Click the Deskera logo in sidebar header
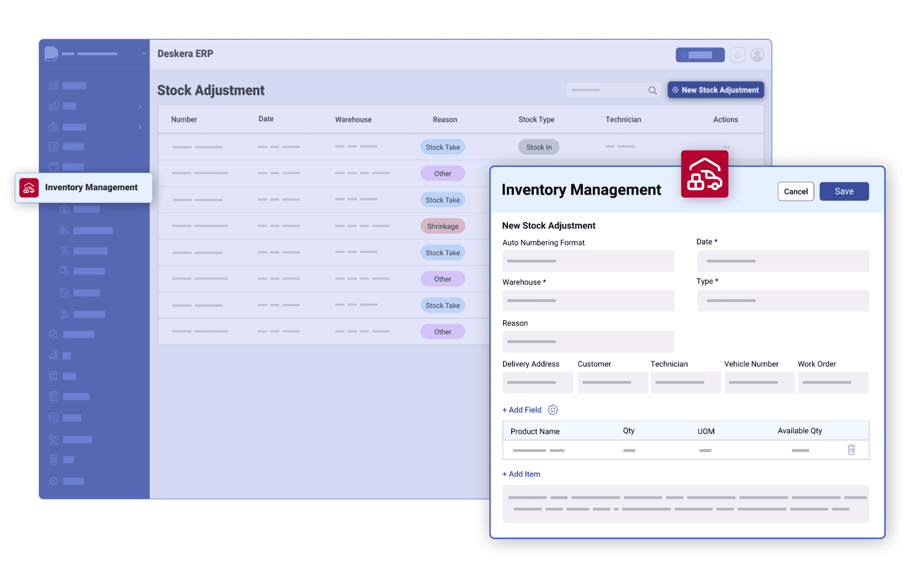 [51, 54]
